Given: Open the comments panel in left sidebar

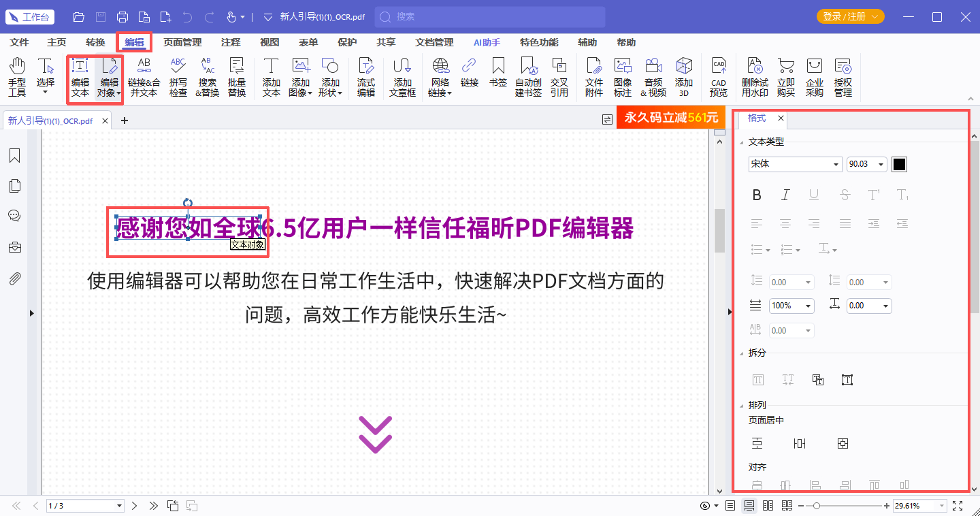Looking at the screenshot, I should [x=14, y=216].
